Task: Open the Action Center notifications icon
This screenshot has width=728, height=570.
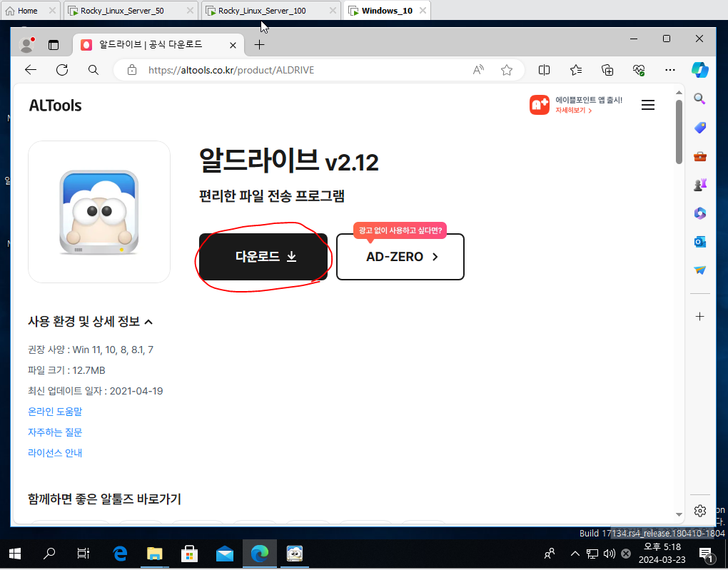Action: [706, 554]
